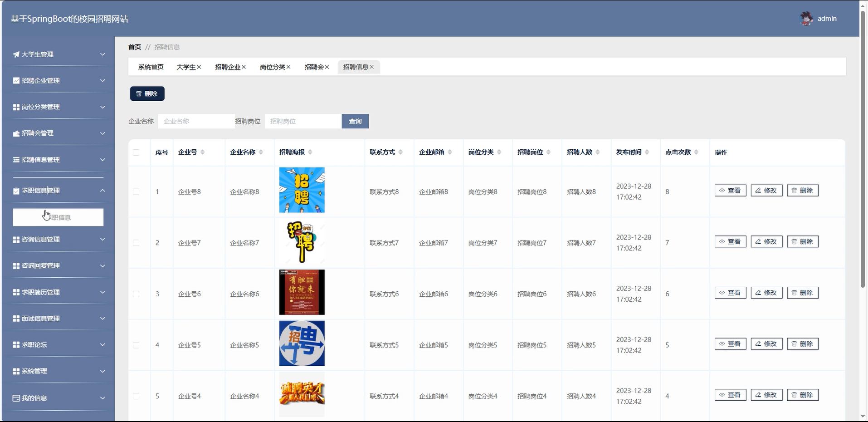Focus the 企业名称 search field
The image size is (868, 422).
[x=196, y=121]
